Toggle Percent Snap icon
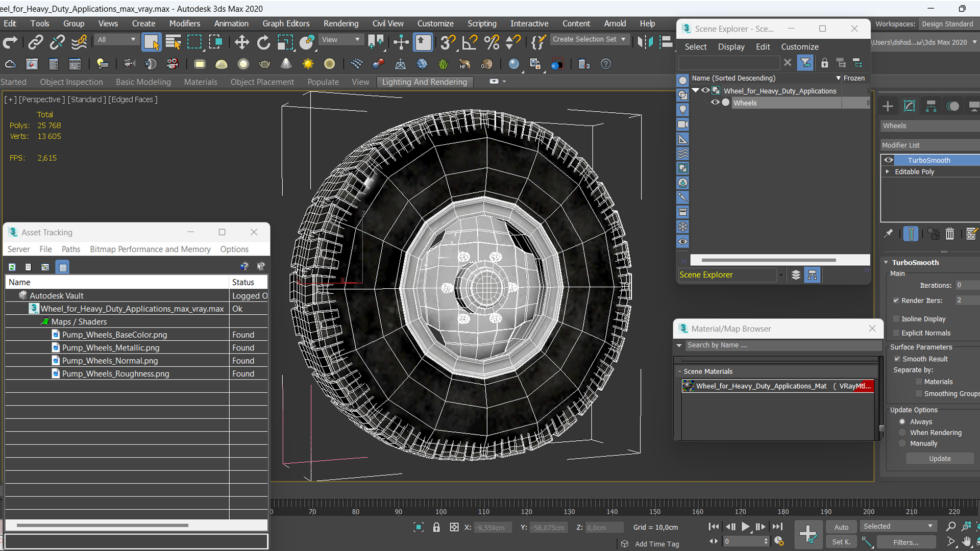 [x=492, y=42]
